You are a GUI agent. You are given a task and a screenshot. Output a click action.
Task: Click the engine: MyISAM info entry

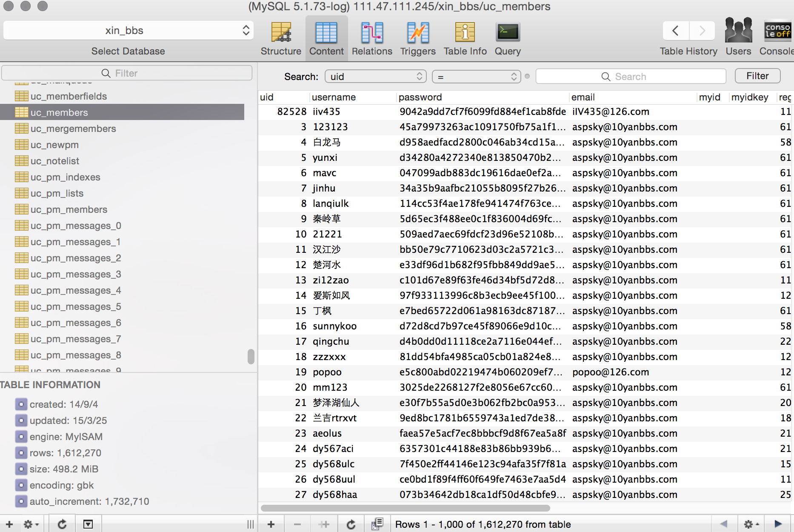tap(66, 437)
